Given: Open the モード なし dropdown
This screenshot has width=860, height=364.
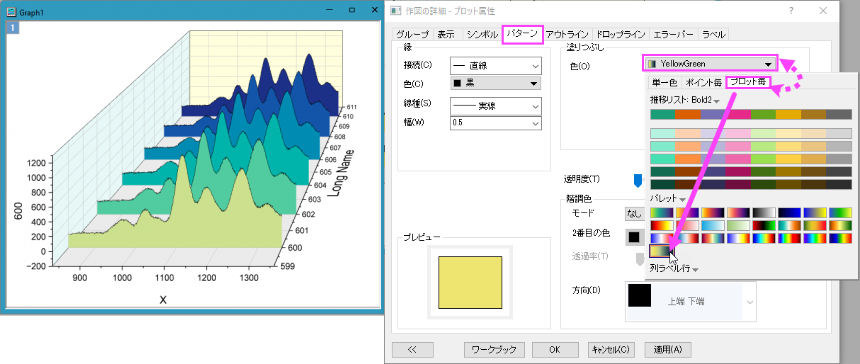Looking at the screenshot, I should 635,213.
